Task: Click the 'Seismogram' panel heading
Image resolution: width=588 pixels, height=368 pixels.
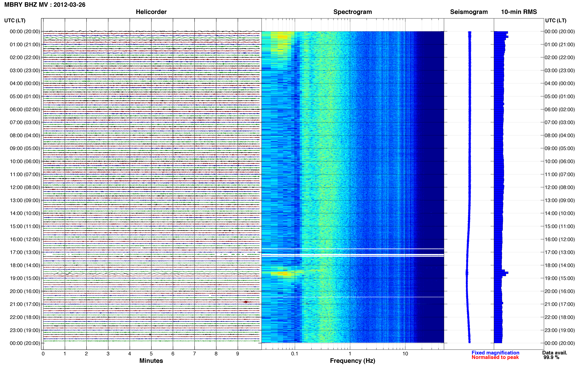Action: click(x=469, y=12)
